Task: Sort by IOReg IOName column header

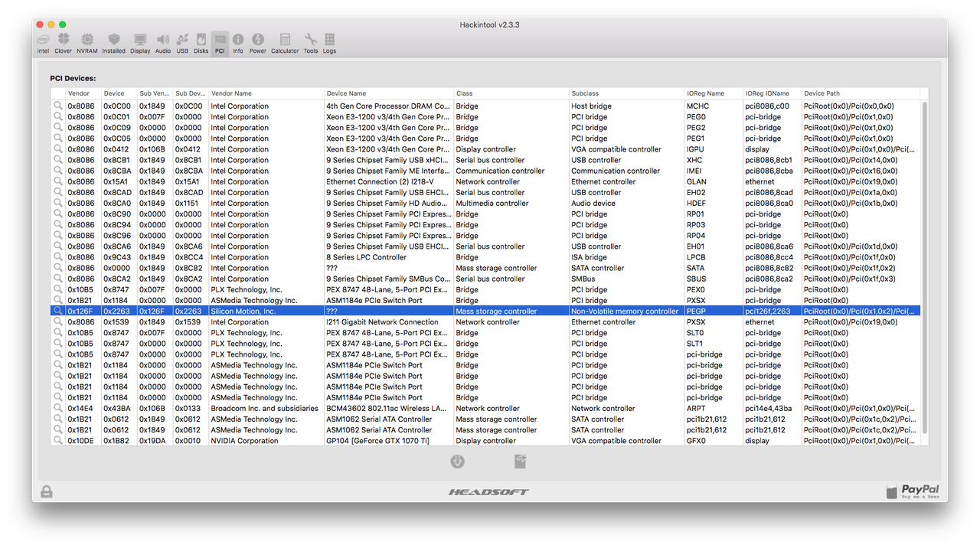Action: tap(773, 93)
